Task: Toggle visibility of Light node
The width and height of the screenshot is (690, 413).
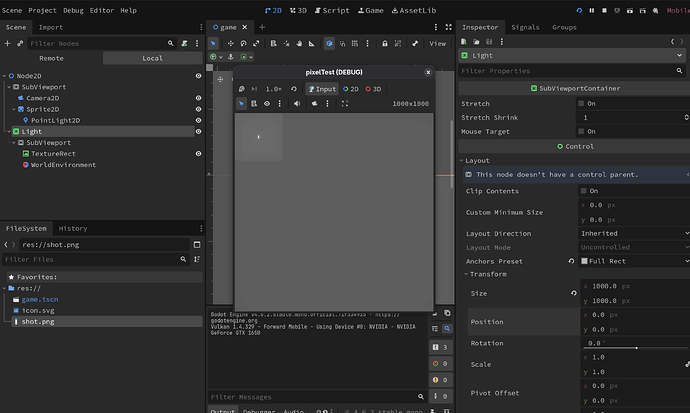Action: point(198,132)
